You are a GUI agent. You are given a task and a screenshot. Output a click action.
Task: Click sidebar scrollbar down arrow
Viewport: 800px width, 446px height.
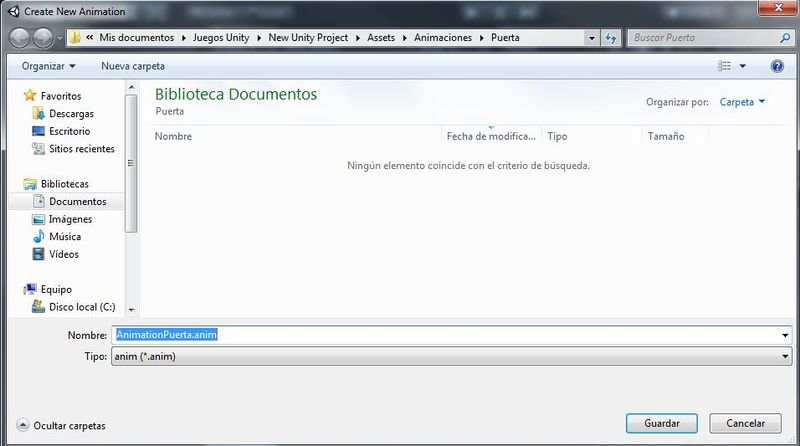click(131, 310)
